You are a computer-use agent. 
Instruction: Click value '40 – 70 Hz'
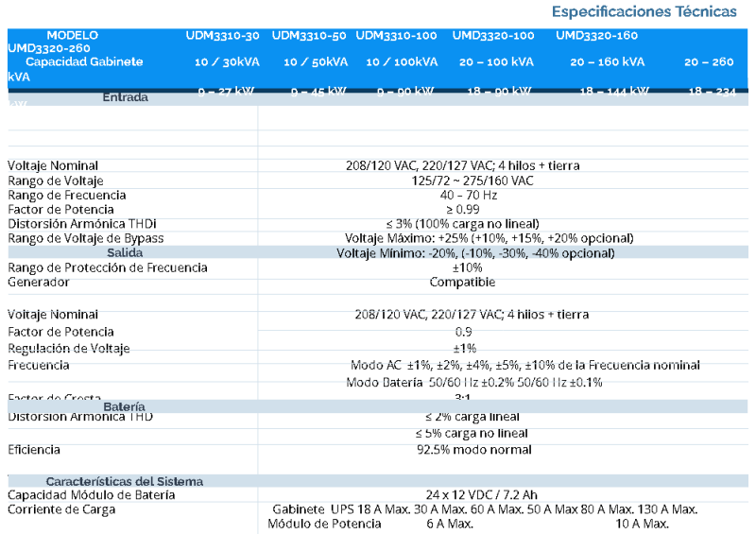pos(468,196)
